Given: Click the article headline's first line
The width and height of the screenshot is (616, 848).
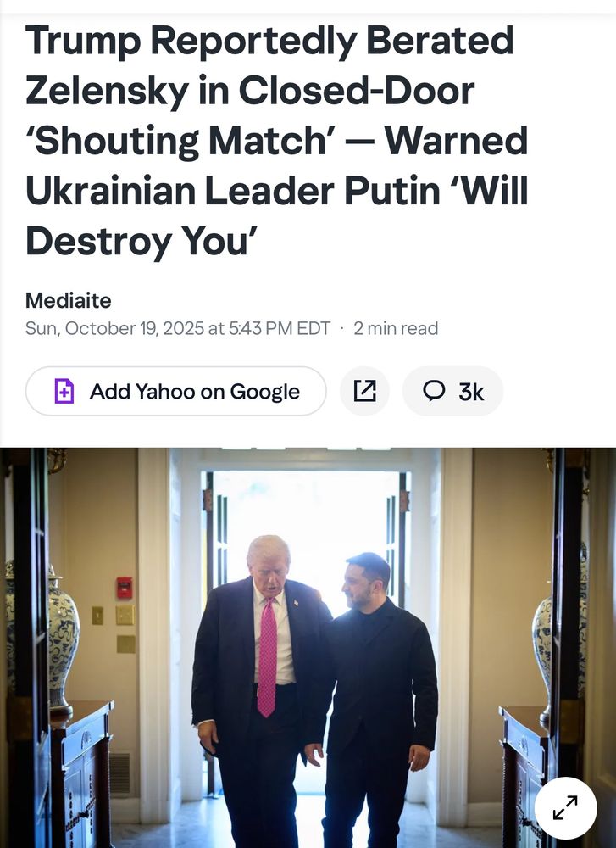Looking at the screenshot, I should (x=269, y=41).
